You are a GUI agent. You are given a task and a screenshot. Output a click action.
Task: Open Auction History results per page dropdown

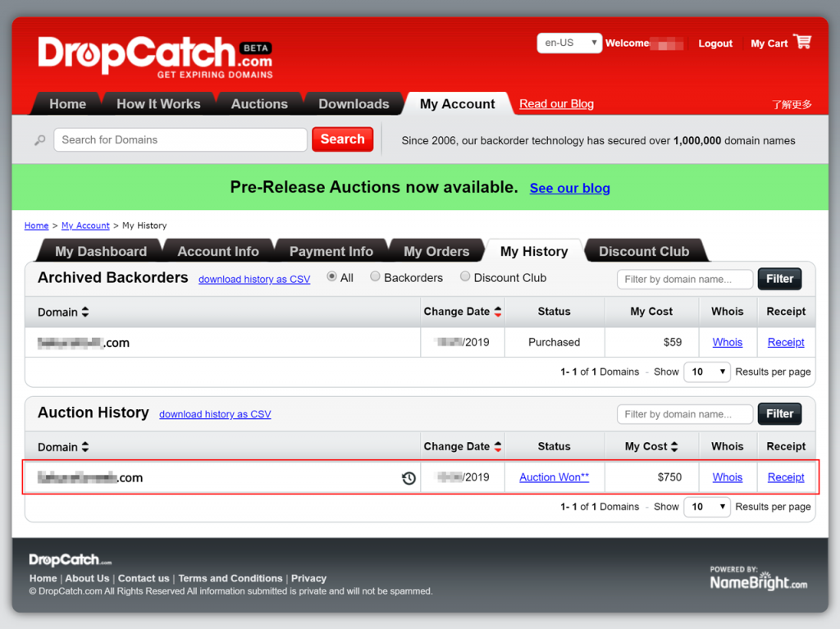707,507
